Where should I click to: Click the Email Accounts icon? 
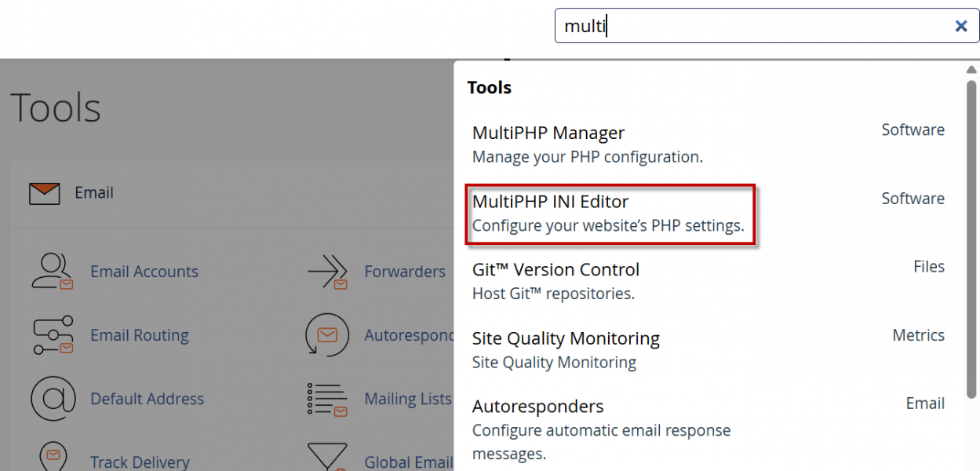pos(53,272)
